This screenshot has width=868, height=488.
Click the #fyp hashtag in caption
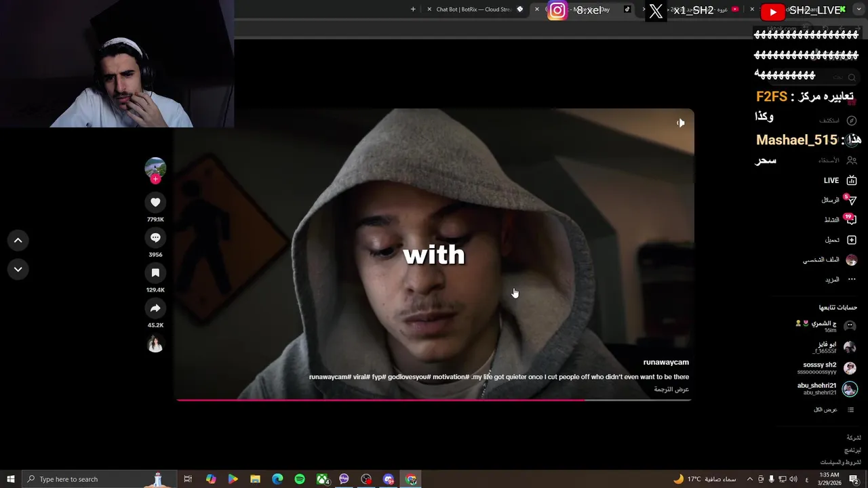[378, 377]
